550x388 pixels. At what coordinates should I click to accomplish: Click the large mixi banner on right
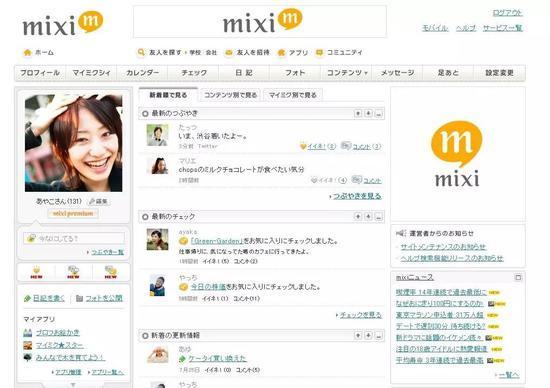coord(458,154)
